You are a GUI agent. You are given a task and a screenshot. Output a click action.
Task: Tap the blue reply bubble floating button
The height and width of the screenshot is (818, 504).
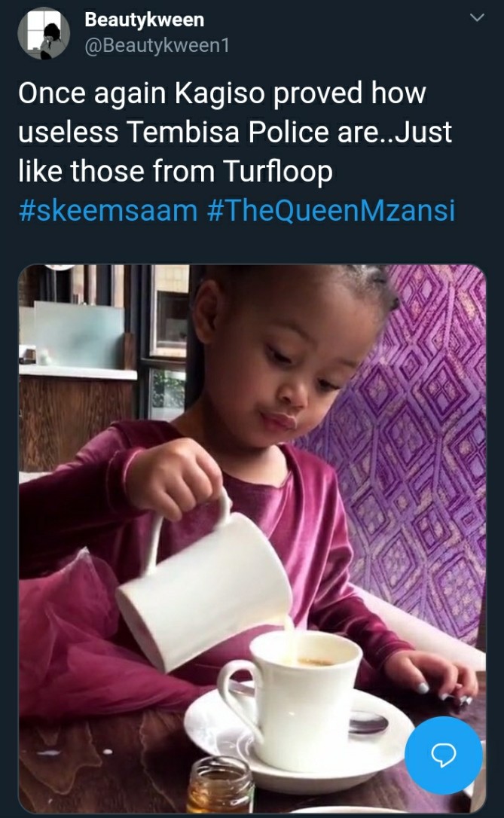pos(444,755)
